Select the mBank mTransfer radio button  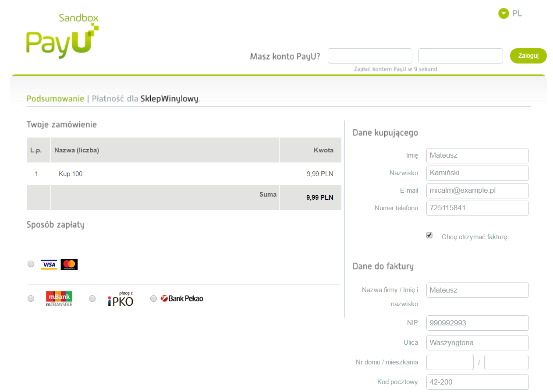[31, 299]
